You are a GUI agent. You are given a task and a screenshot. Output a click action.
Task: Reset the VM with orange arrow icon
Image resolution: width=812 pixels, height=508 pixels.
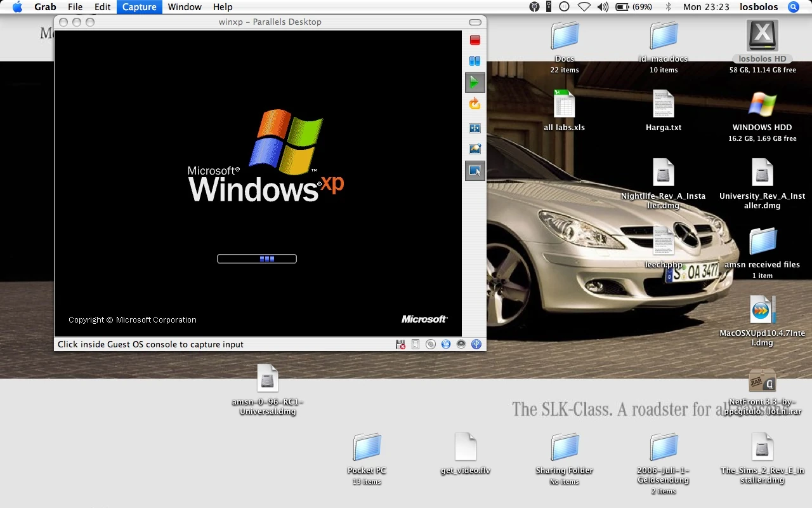click(475, 104)
